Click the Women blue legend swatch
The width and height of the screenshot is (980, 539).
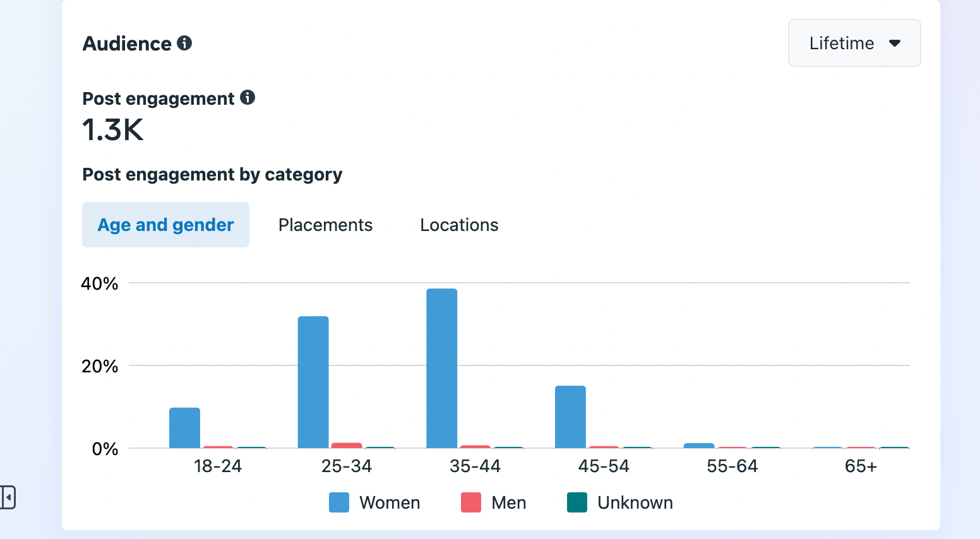click(x=339, y=502)
